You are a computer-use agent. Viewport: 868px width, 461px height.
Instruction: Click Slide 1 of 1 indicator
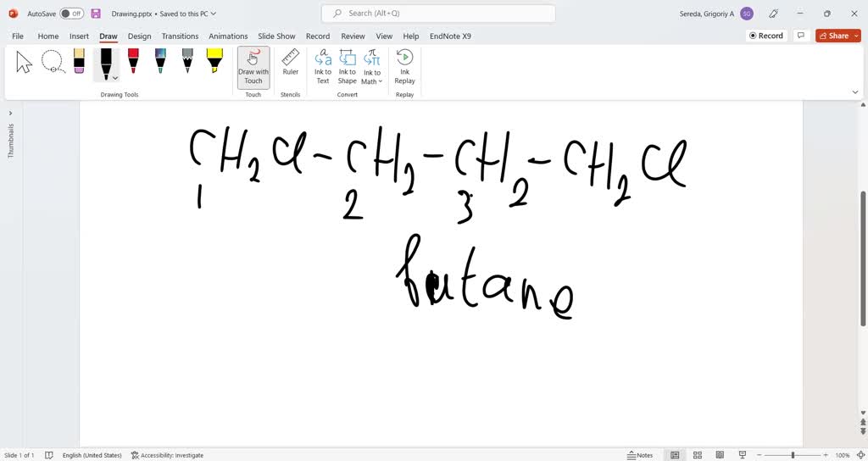pos(19,455)
